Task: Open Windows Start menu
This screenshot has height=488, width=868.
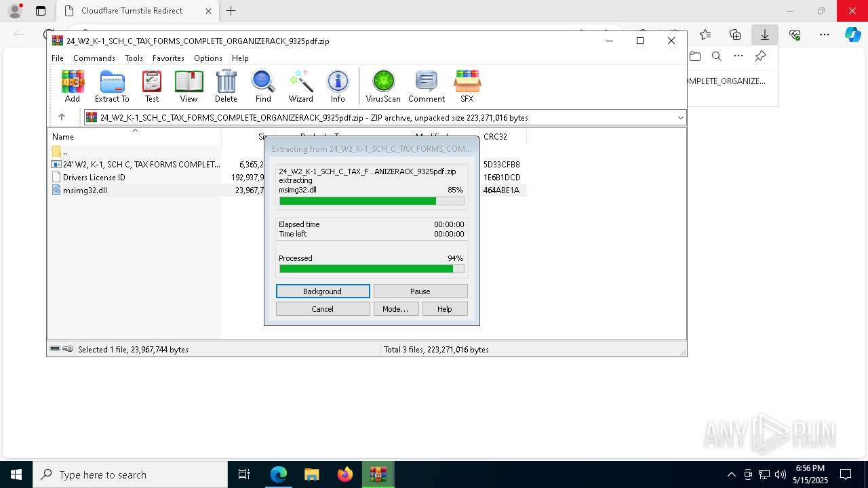Action: point(16,474)
